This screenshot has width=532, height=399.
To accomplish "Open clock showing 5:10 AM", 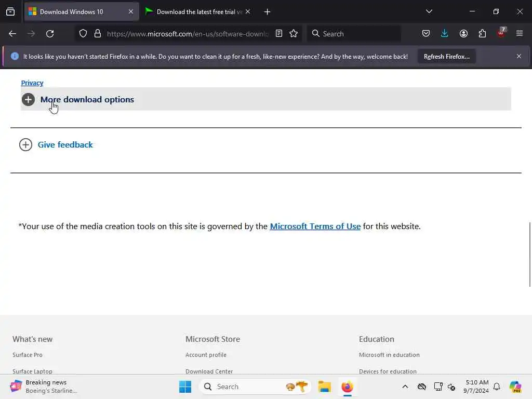I will click(476, 387).
